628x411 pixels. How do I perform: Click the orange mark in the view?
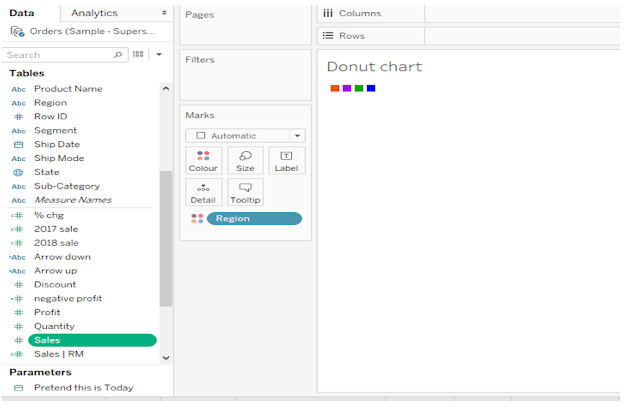(335, 88)
